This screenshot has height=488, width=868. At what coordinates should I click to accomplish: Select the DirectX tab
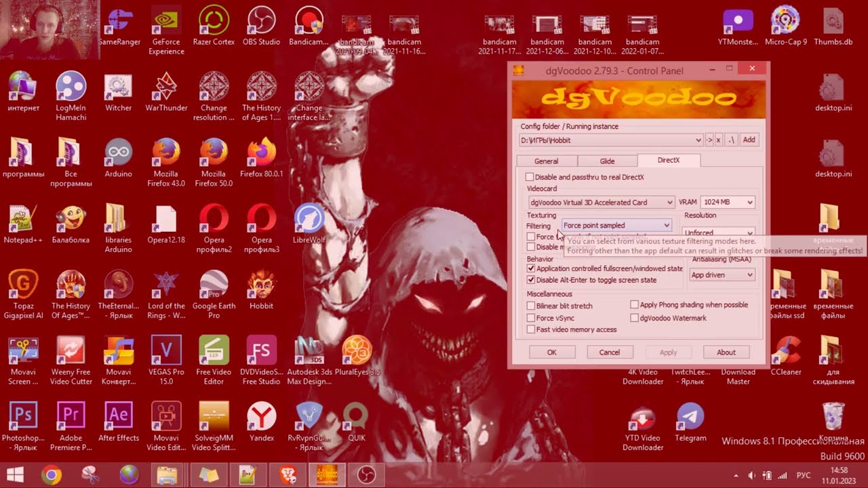click(669, 161)
